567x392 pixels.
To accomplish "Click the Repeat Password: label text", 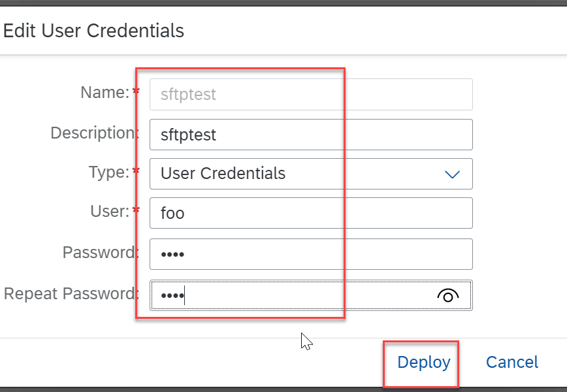I will pos(71,293).
